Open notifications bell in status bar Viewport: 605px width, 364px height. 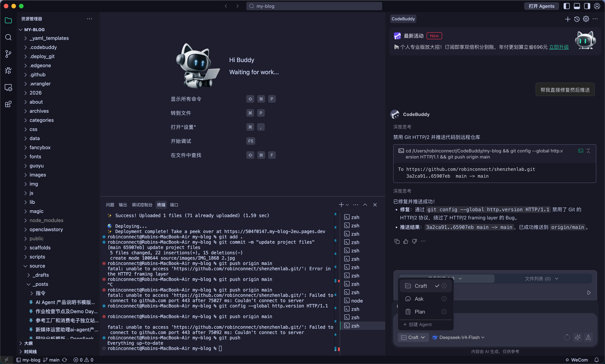click(597, 360)
